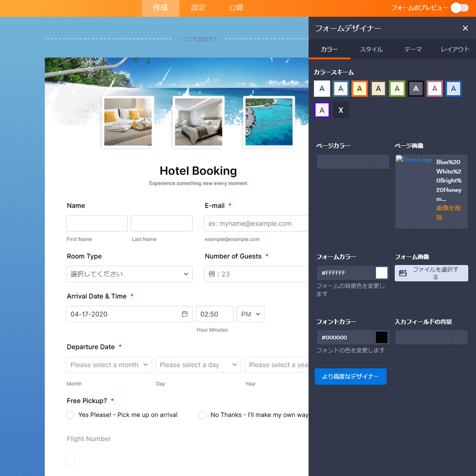This screenshot has height=476, width=476.
Task: Open the AM/PM time dropdown
Action: [250, 314]
